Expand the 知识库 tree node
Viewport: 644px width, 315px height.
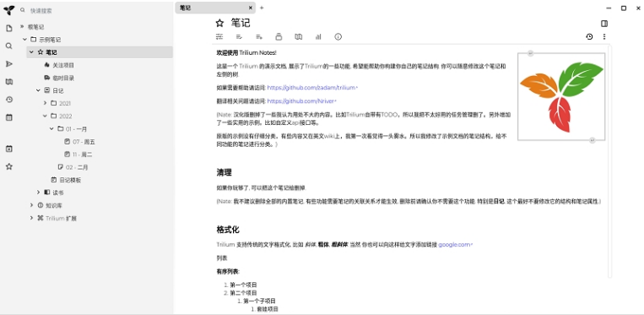[31, 205]
